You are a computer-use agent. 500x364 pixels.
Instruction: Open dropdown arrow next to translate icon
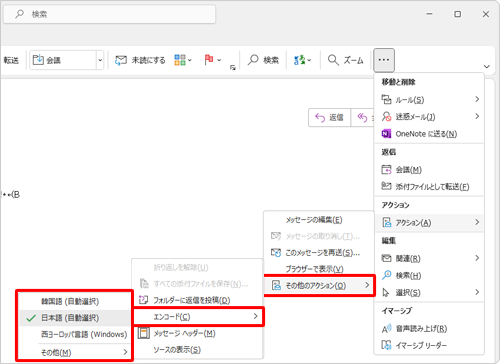tap(309, 60)
